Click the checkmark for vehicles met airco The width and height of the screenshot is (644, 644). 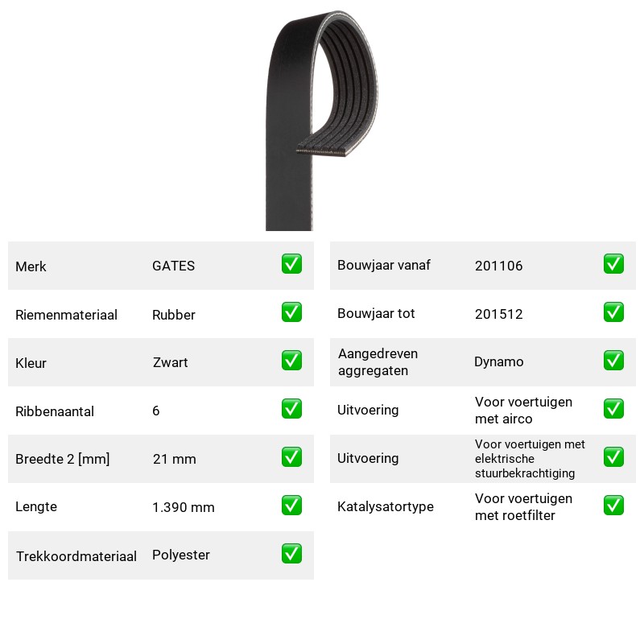coord(613,409)
